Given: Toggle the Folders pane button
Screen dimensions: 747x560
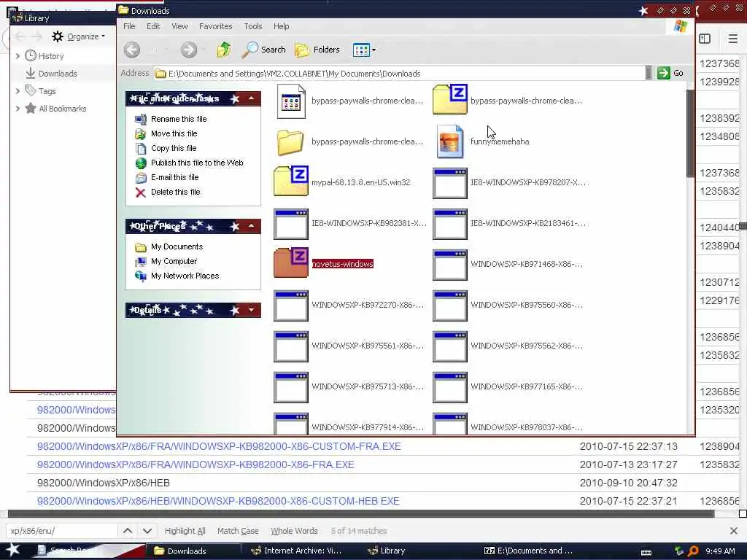Looking at the screenshot, I should 317,50.
